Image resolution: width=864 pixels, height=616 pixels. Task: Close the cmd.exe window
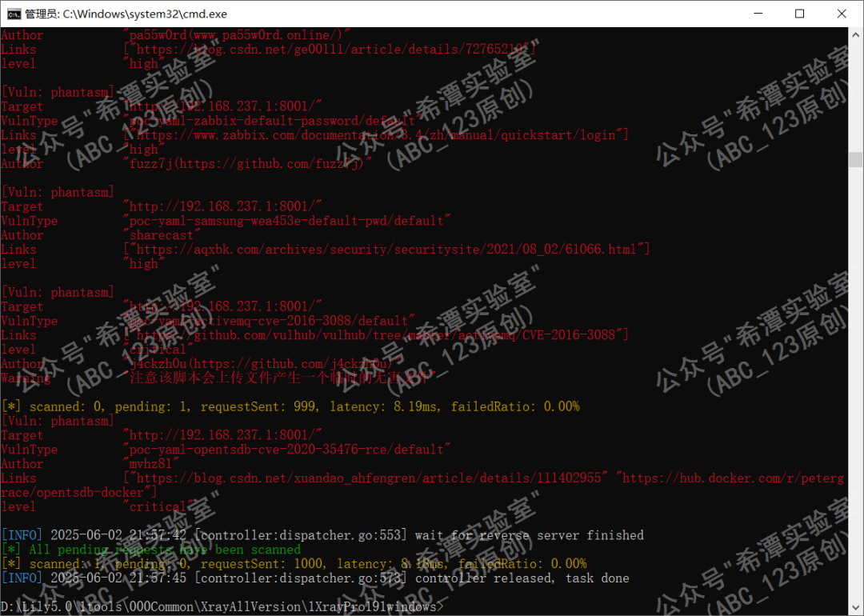(842, 14)
